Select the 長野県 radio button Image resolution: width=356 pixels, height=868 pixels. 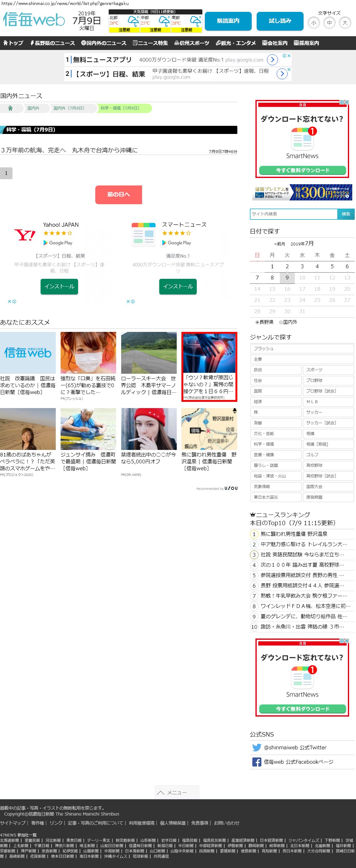click(x=257, y=322)
